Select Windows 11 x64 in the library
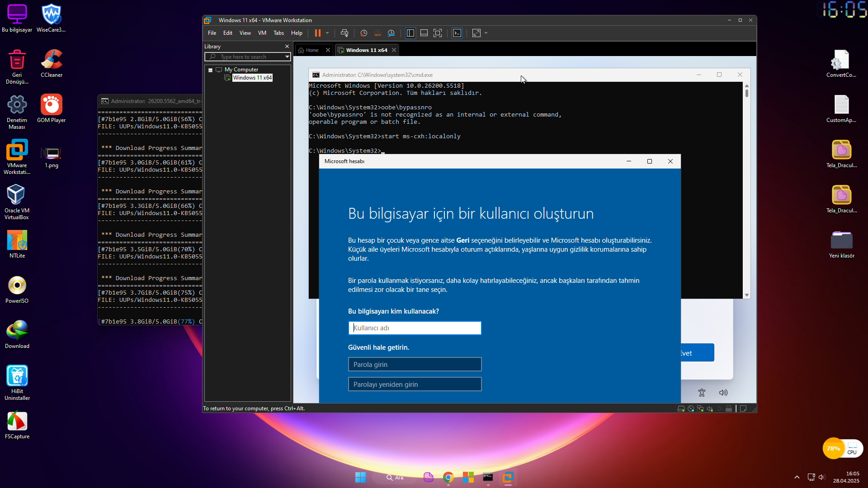The height and width of the screenshot is (488, 868). coord(252,78)
